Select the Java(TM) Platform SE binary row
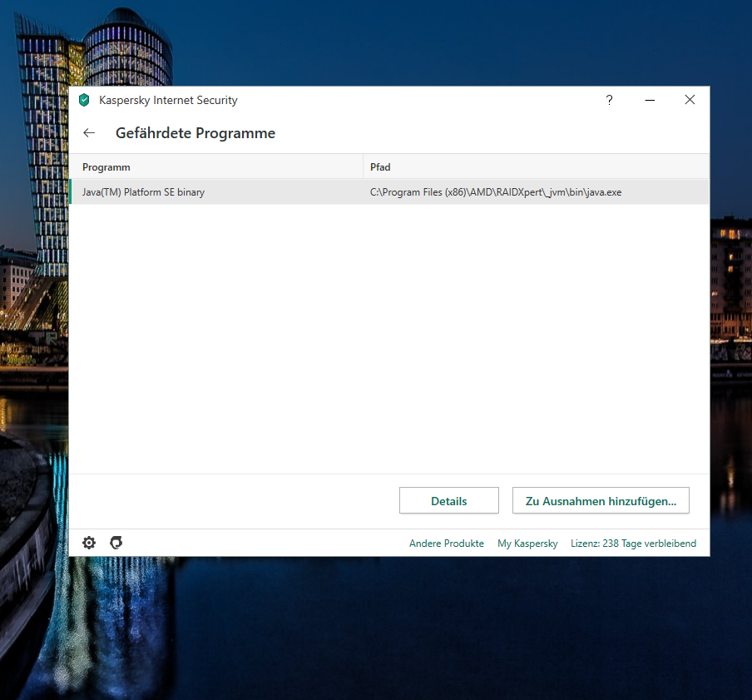Viewport: 752px width, 700px height. pos(389,192)
